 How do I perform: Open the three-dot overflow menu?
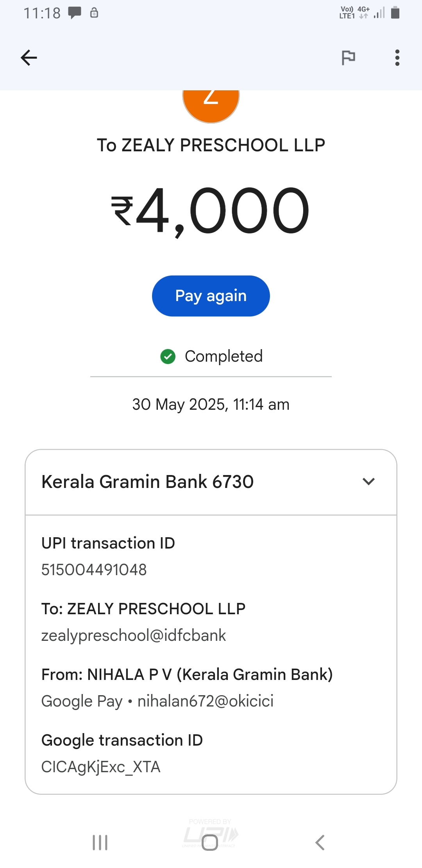(x=397, y=58)
